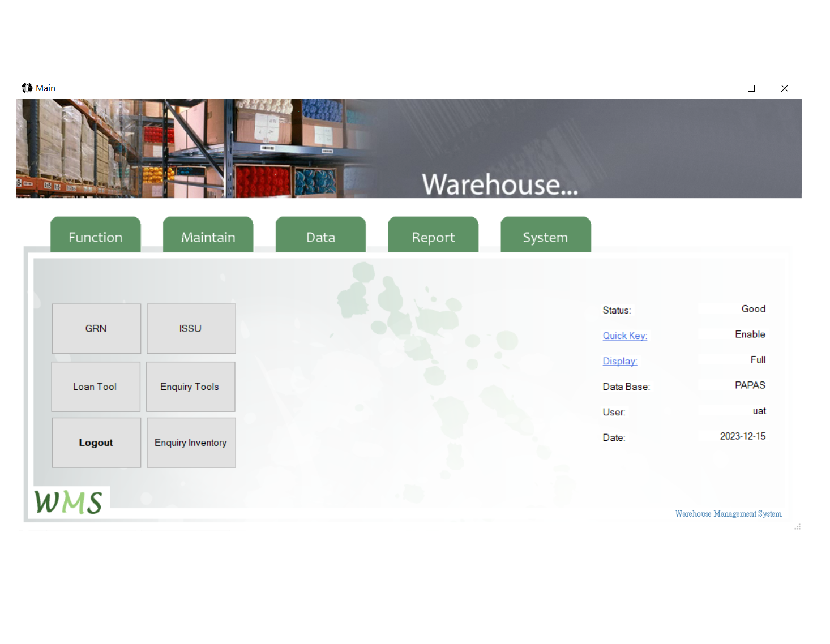Click the WMS logo
This screenshot has width=830, height=644.
69,502
